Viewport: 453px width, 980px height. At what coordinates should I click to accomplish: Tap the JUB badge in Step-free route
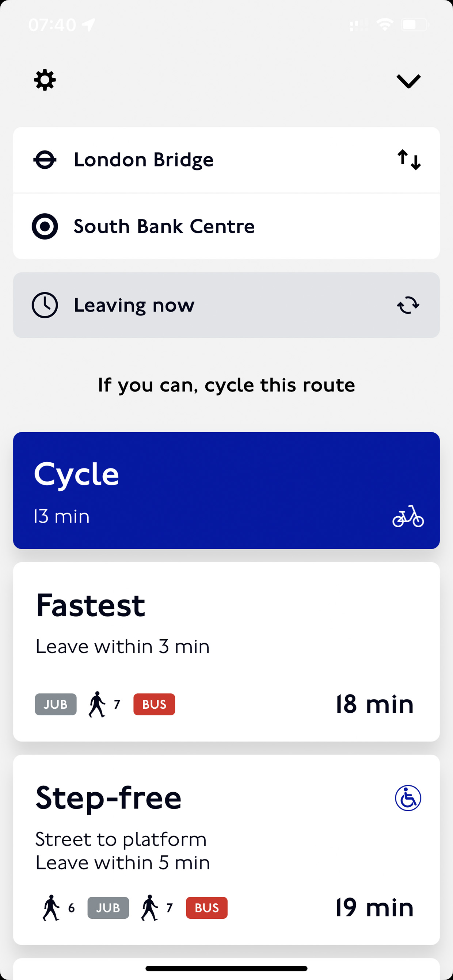[x=108, y=908]
